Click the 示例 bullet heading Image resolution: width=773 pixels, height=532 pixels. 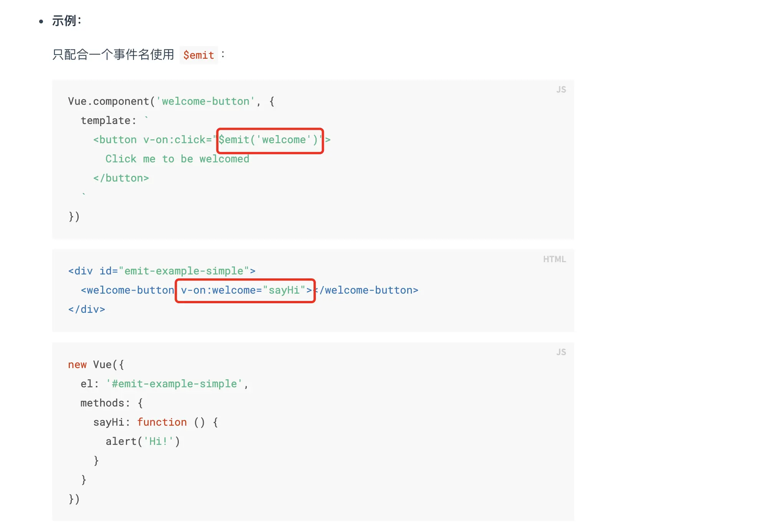[x=67, y=21]
